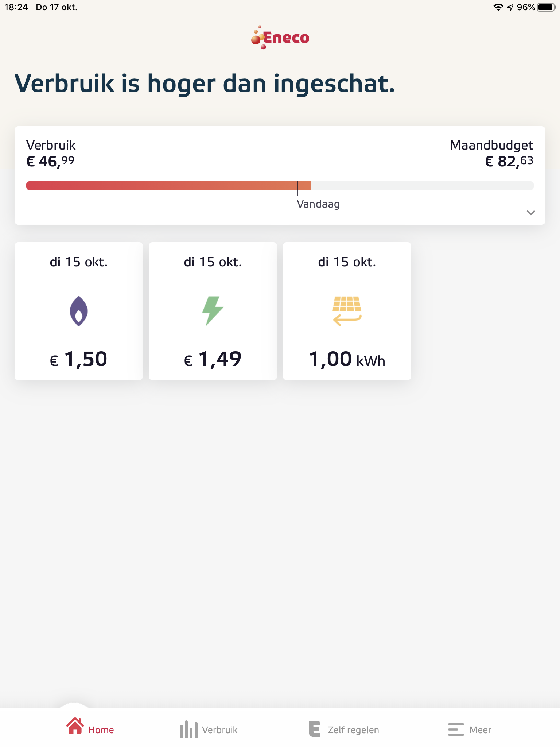Click the red usage progress bar

(168, 186)
